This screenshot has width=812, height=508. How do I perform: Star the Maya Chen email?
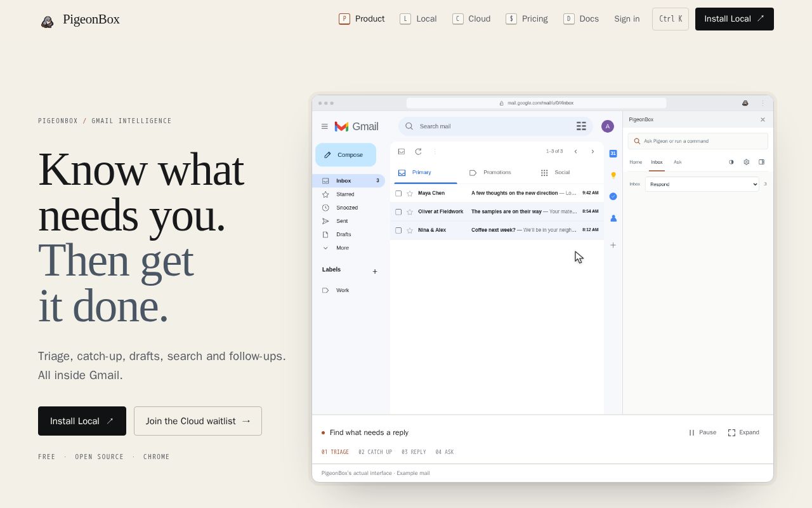410,193
